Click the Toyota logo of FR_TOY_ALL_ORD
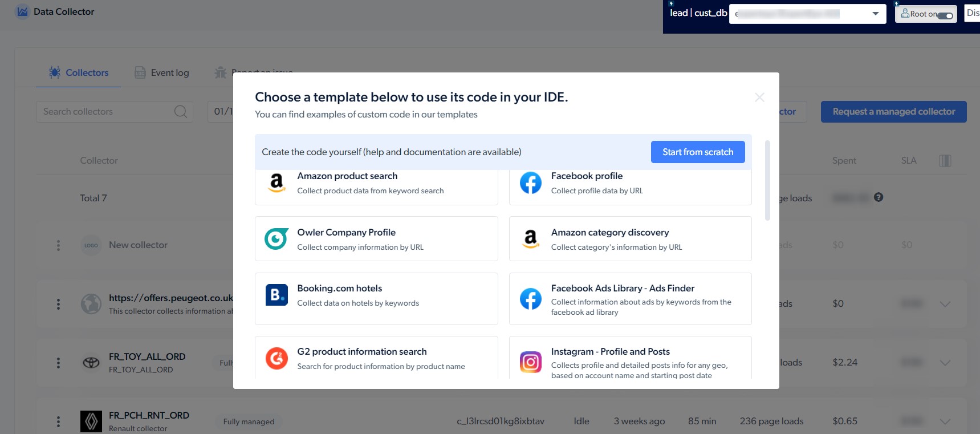980x434 pixels. [x=91, y=363]
